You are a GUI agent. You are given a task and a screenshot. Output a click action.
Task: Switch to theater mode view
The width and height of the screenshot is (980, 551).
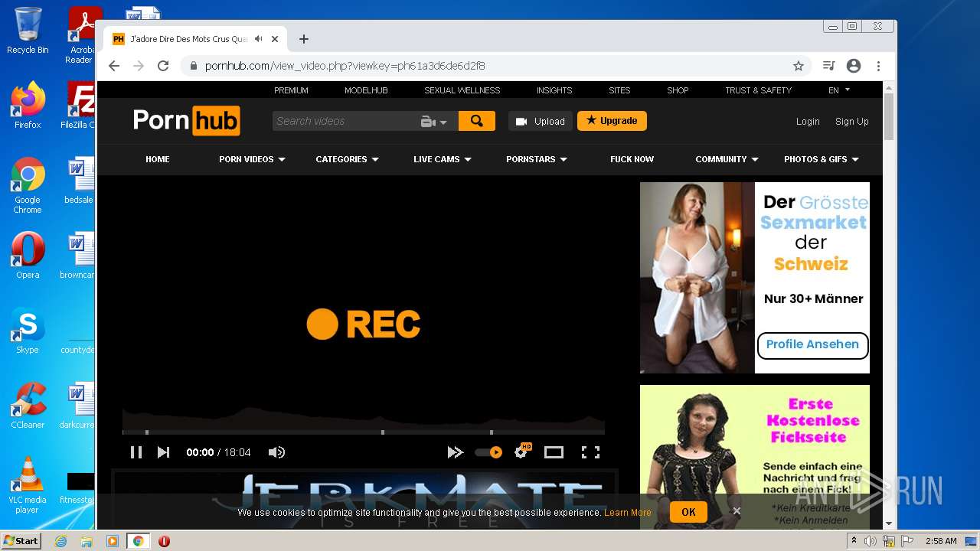(x=554, y=452)
